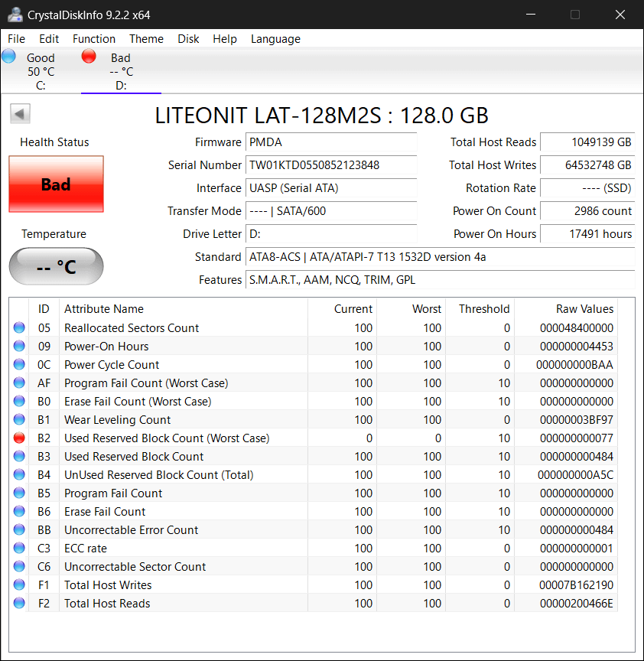644x661 pixels.
Task: Click the Drive Letter field D:
Action: point(331,233)
